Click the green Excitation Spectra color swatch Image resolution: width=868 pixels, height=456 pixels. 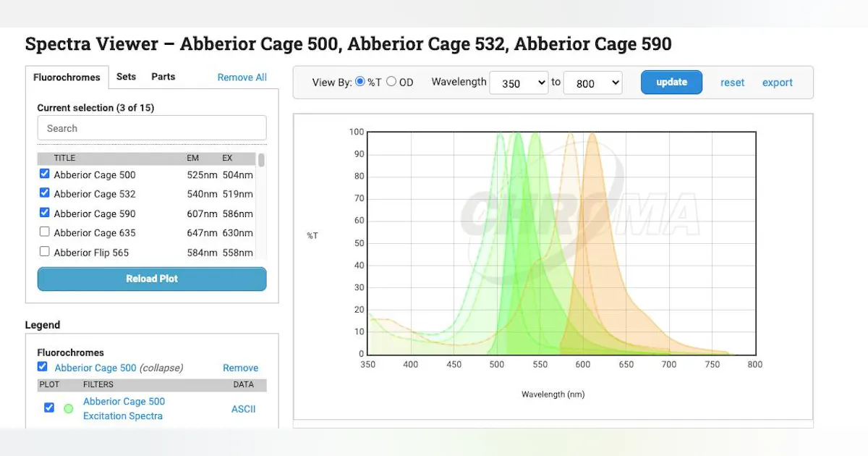68,408
